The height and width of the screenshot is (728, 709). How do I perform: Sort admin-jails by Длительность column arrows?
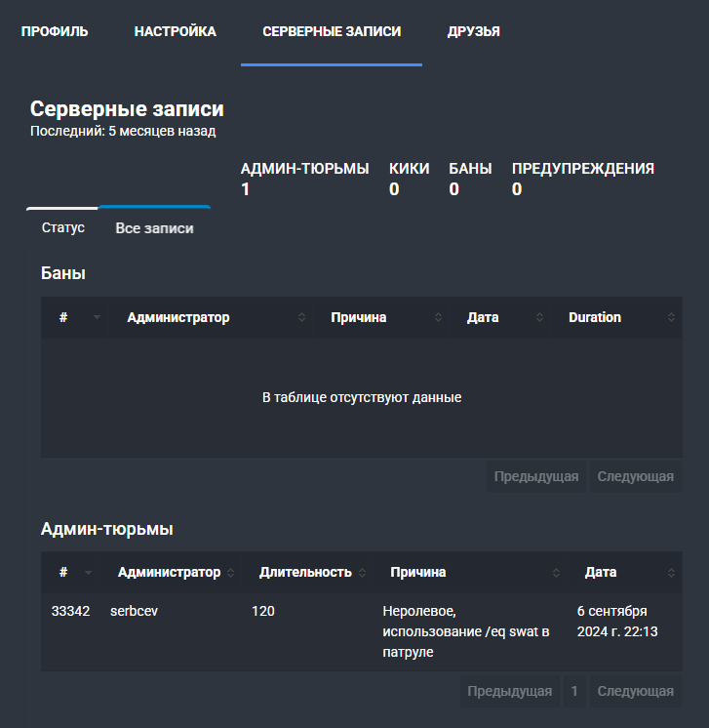click(363, 573)
